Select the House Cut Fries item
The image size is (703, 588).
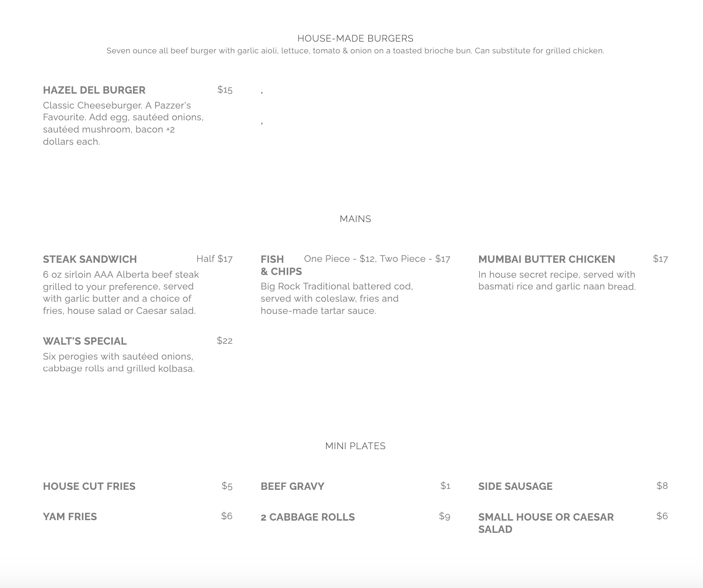[x=89, y=486]
